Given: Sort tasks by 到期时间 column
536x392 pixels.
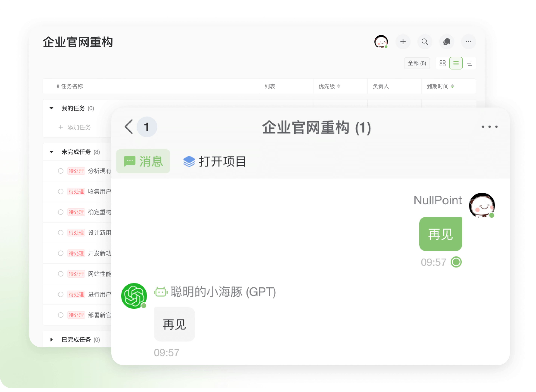Looking at the screenshot, I should pyautogui.click(x=441, y=86).
